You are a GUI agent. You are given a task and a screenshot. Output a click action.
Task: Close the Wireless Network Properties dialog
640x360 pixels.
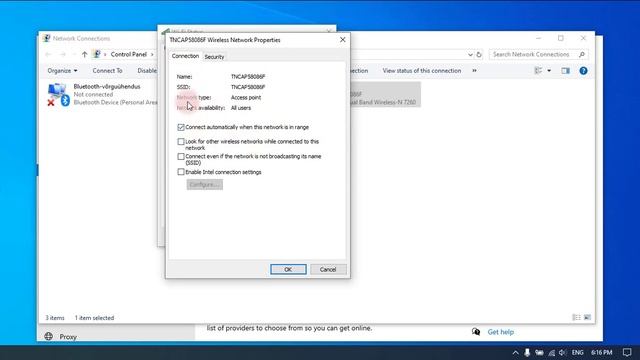pyautogui.click(x=342, y=40)
